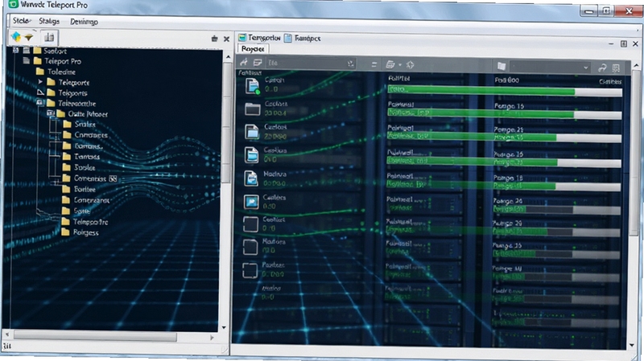Expand the outlined triangle beside the 'Teleports' folder
The height and width of the screenshot is (361, 644).
pyautogui.click(x=39, y=92)
